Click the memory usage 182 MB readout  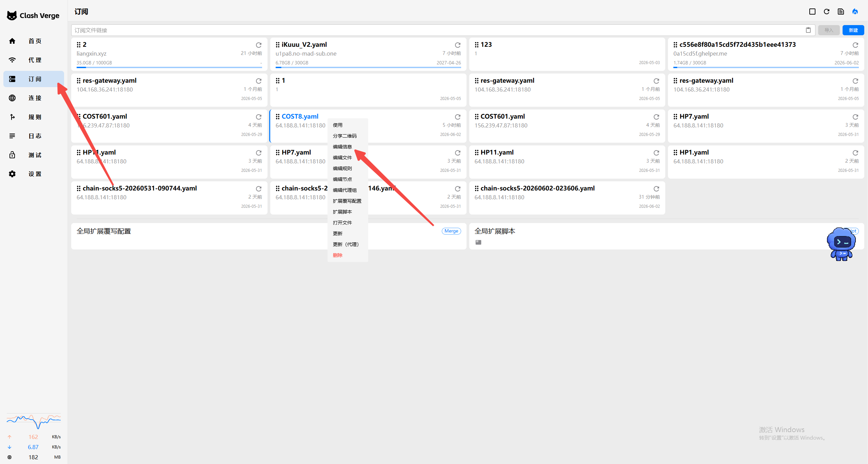(34, 457)
